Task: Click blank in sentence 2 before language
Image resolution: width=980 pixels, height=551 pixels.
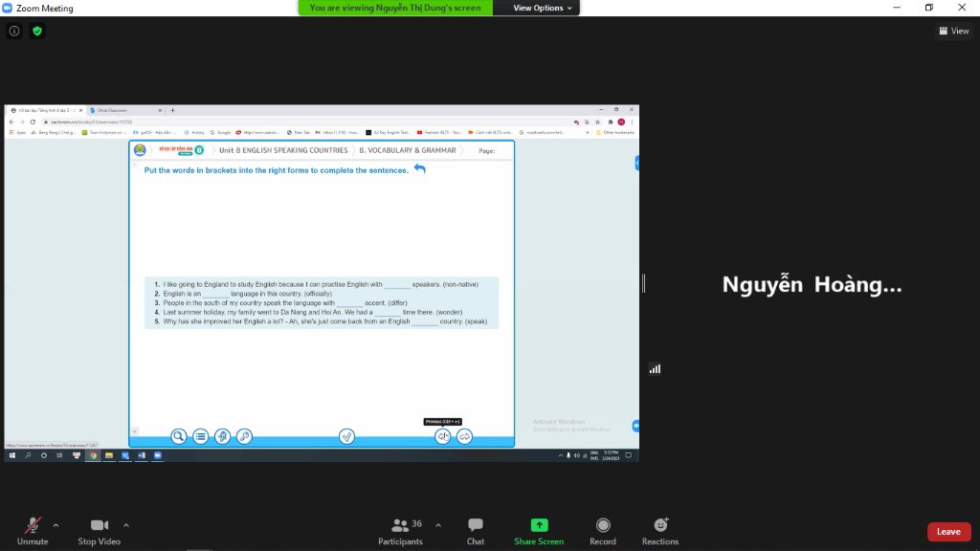Action: [x=215, y=295]
